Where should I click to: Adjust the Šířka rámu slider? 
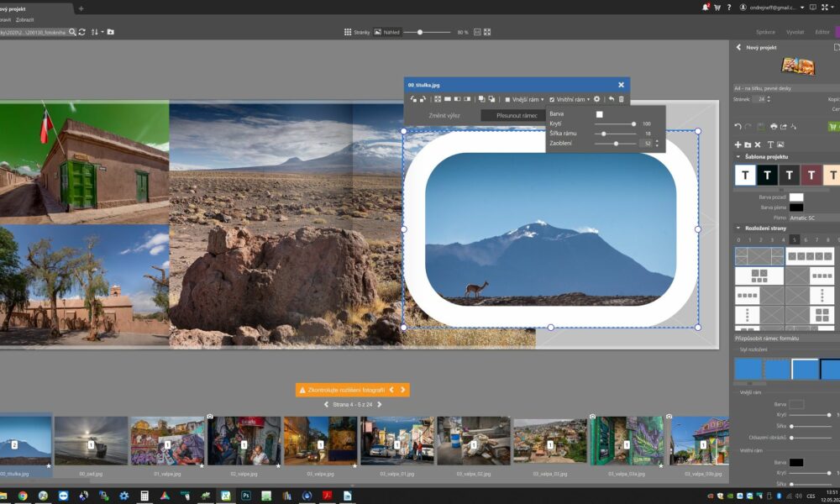pos(615,134)
